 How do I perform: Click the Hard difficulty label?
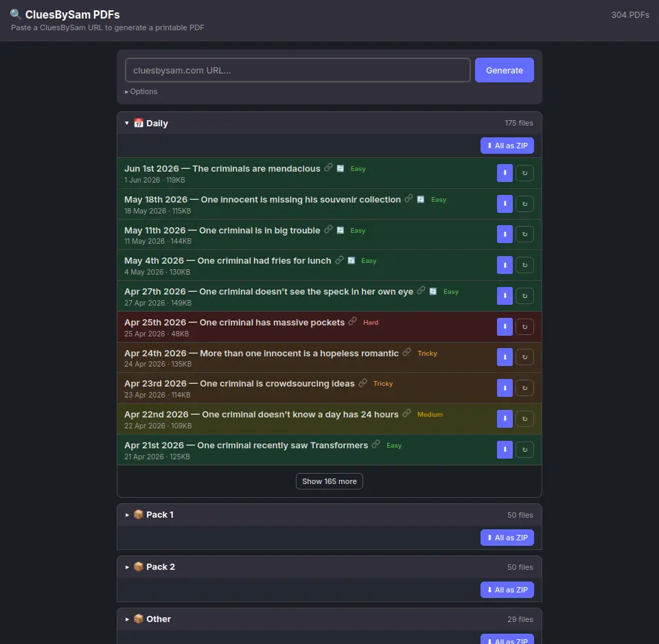[371, 323]
